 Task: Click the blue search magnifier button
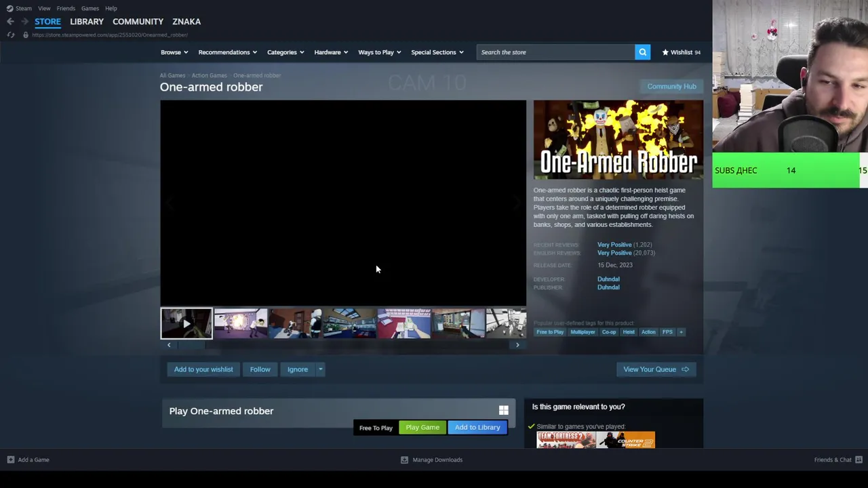coord(642,52)
